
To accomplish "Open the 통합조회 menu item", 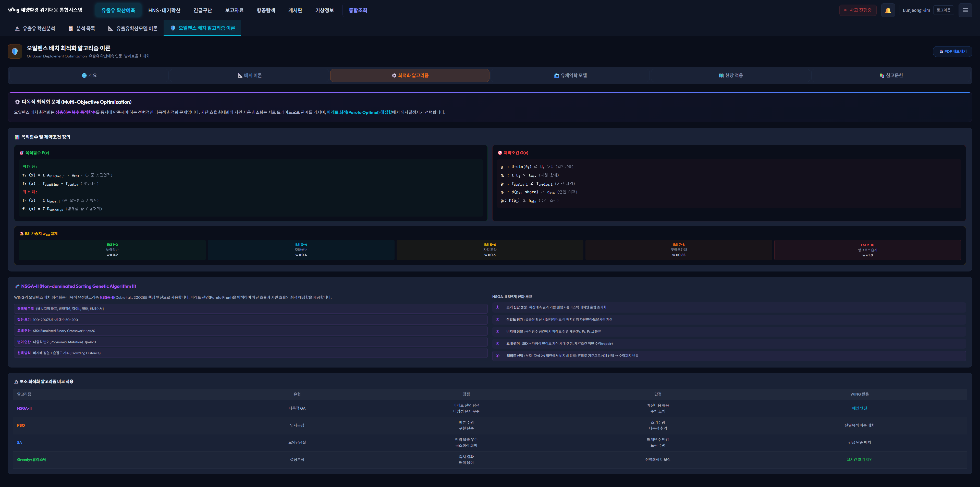I will pos(358,10).
